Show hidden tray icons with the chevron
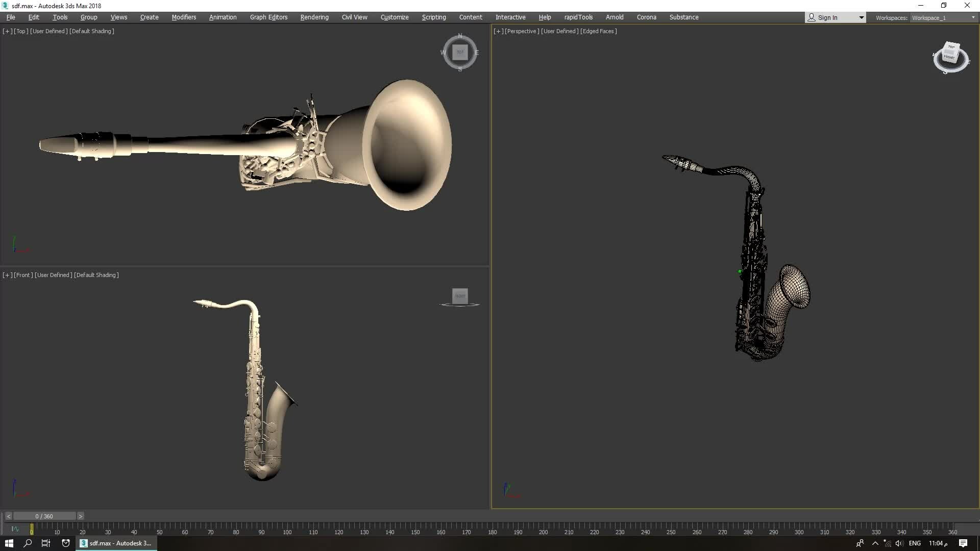This screenshot has height=551, width=980. click(x=874, y=543)
